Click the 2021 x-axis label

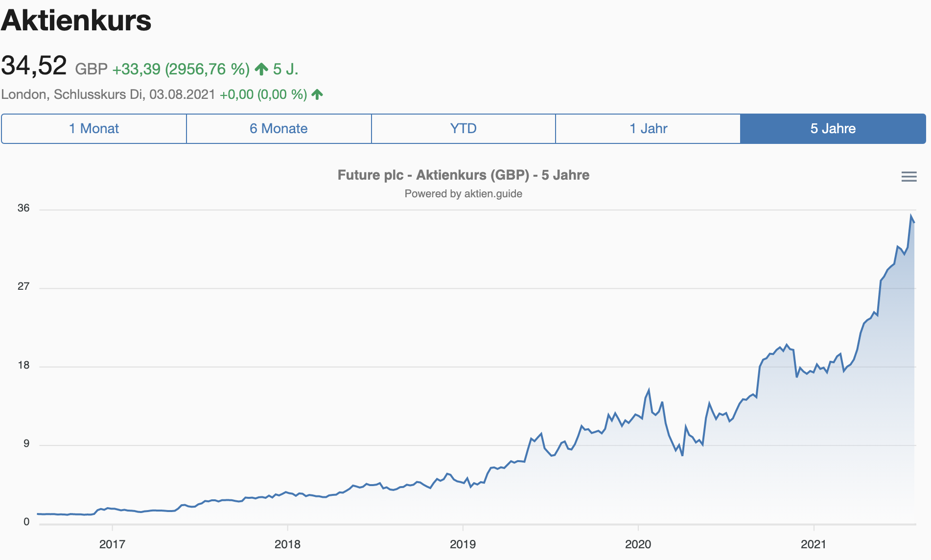tap(814, 544)
